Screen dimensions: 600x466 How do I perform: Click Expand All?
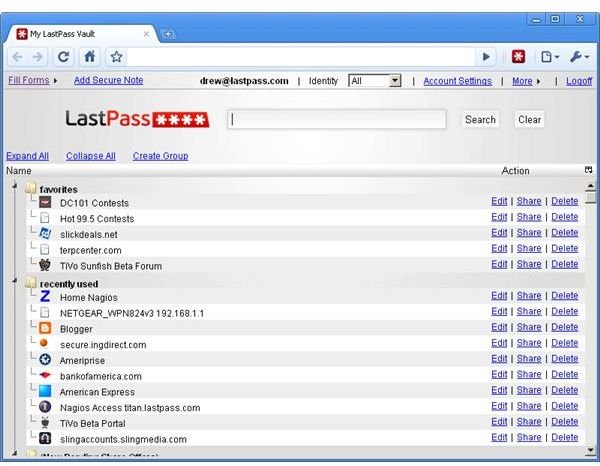(x=27, y=156)
